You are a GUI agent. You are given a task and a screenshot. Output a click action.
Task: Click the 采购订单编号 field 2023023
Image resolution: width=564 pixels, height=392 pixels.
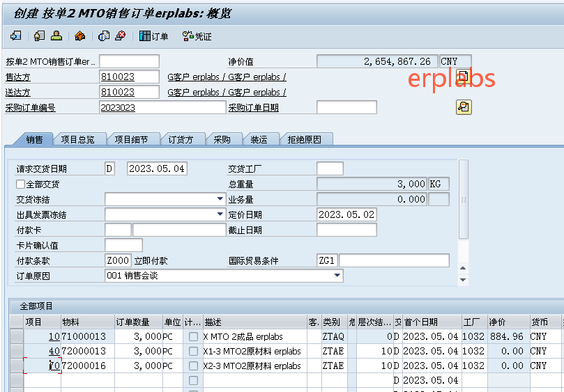click(x=162, y=107)
